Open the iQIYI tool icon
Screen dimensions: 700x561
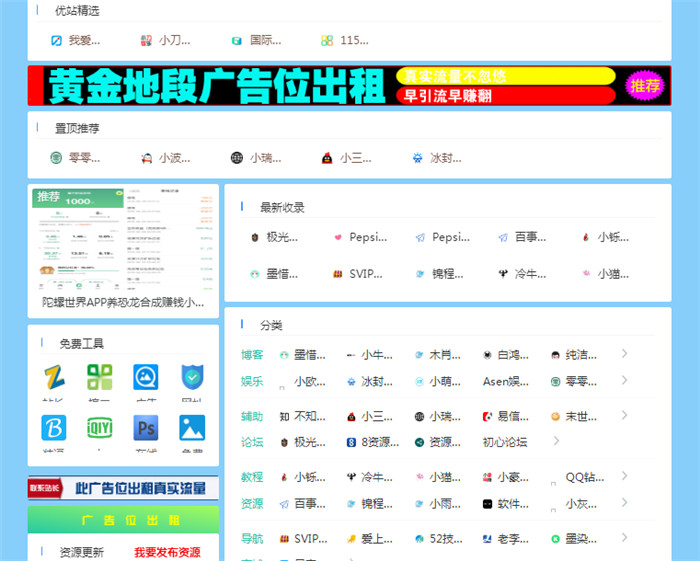tap(99, 428)
